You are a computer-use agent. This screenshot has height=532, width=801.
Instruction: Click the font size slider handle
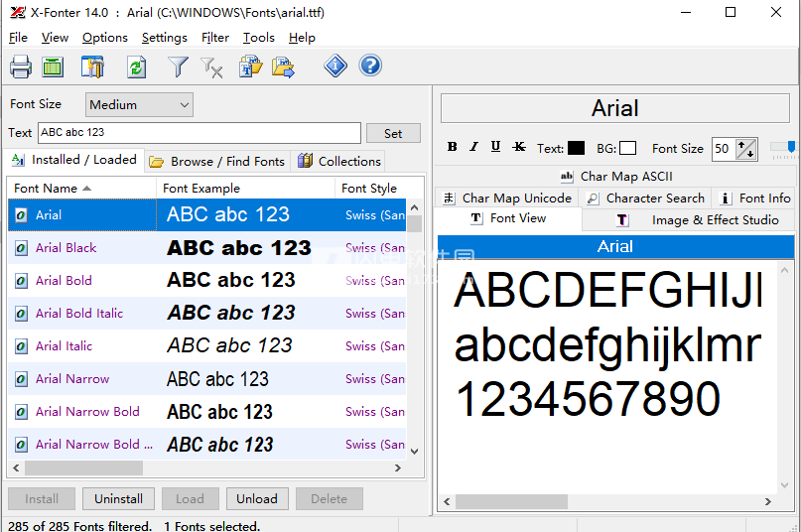pyautogui.click(x=791, y=147)
